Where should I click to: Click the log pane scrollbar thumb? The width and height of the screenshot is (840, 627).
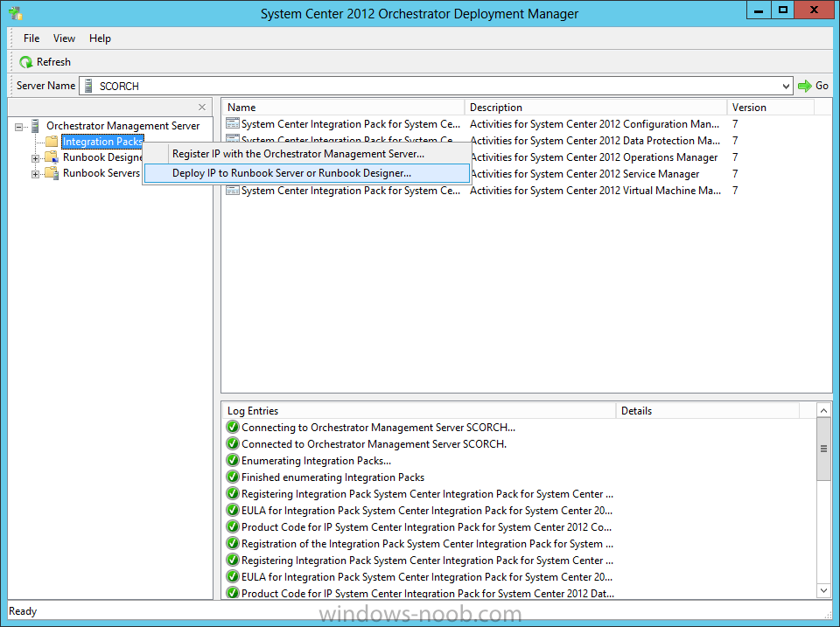pyautogui.click(x=824, y=449)
